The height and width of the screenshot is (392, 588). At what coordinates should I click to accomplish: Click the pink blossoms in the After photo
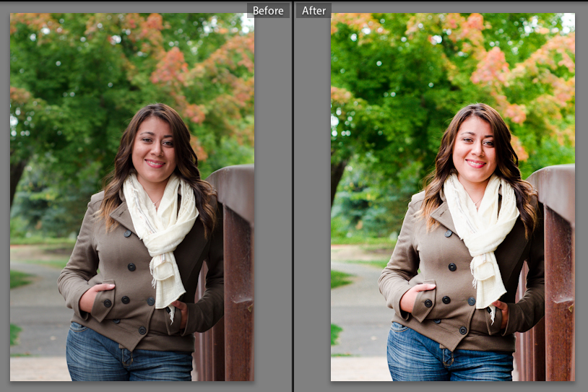[493, 66]
